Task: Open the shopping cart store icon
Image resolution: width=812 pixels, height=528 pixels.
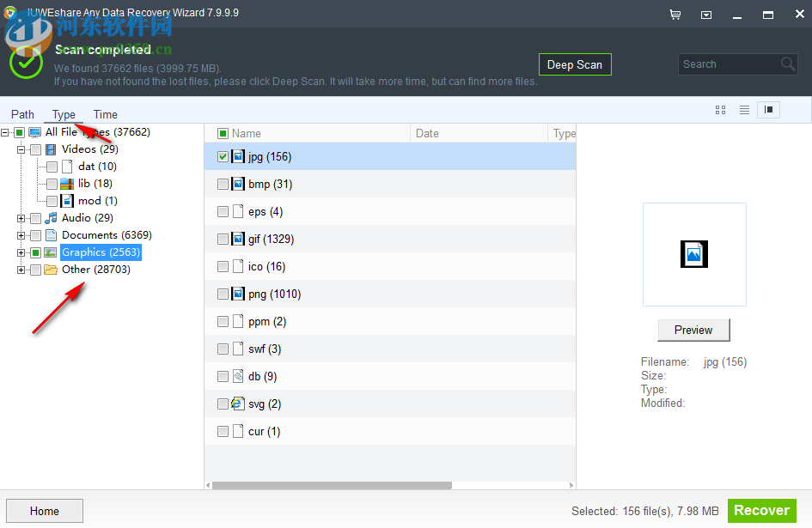Action: 675,15
